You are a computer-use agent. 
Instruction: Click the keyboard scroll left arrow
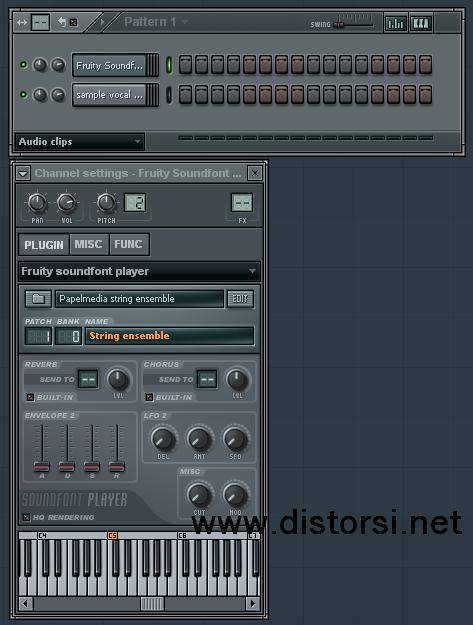point(26,603)
